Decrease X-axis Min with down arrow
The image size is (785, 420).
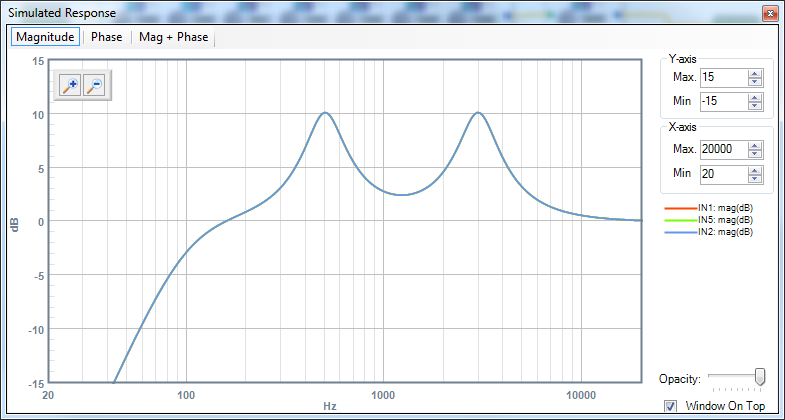(755, 178)
